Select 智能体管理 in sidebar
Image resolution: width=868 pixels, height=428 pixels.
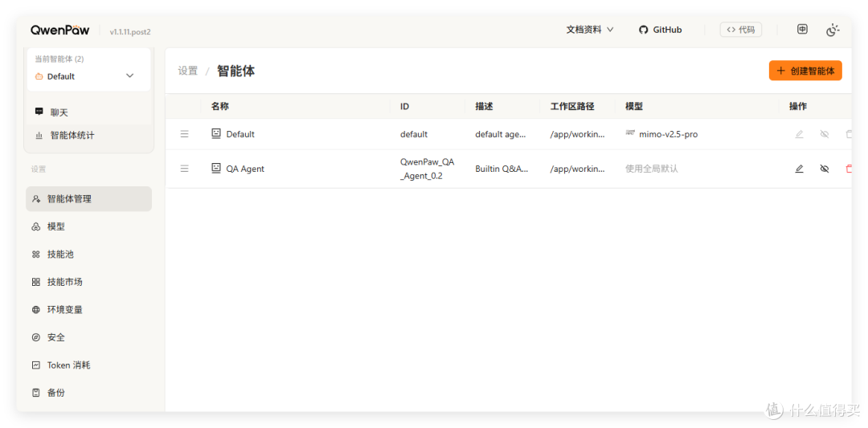point(88,198)
